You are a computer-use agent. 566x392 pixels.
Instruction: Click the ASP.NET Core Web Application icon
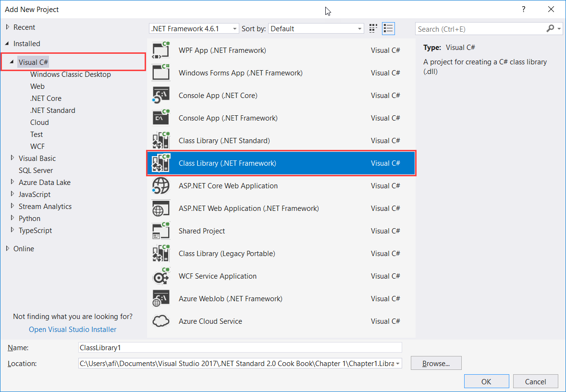pyautogui.click(x=161, y=186)
